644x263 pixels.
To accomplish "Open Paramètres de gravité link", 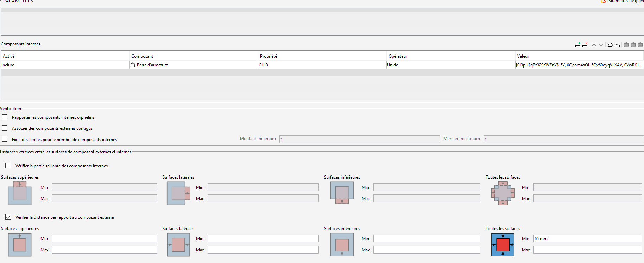I will click(625, 1).
